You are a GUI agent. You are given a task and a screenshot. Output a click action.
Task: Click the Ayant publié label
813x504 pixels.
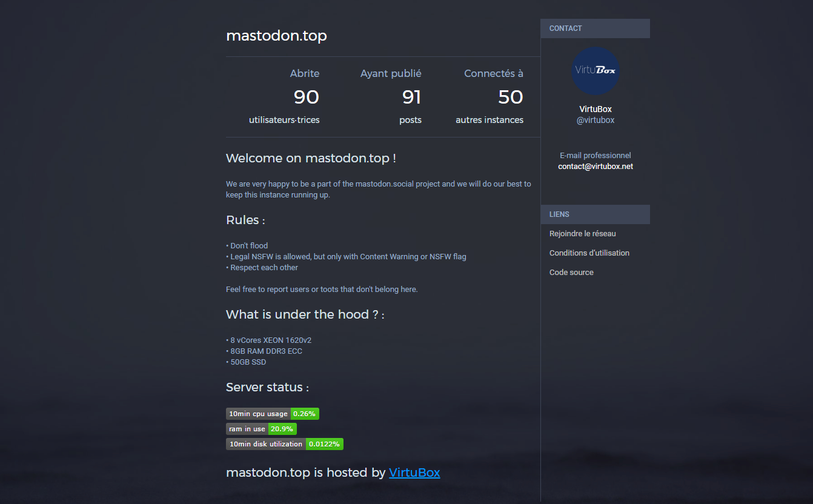pyautogui.click(x=391, y=73)
